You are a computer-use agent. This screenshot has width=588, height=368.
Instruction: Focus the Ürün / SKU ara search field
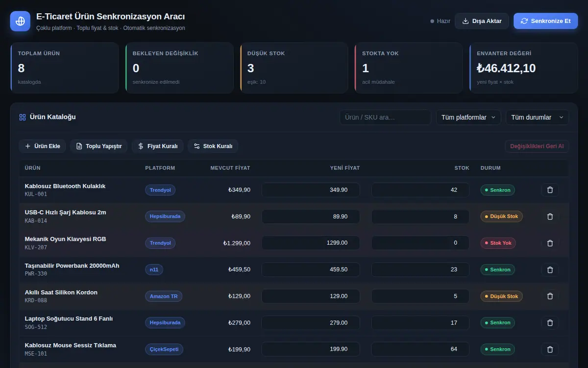coord(385,117)
